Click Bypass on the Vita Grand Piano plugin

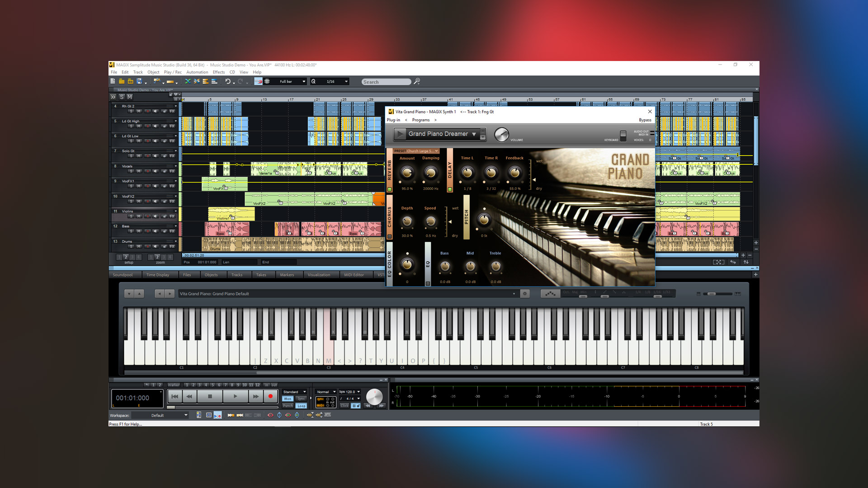pyautogui.click(x=645, y=120)
